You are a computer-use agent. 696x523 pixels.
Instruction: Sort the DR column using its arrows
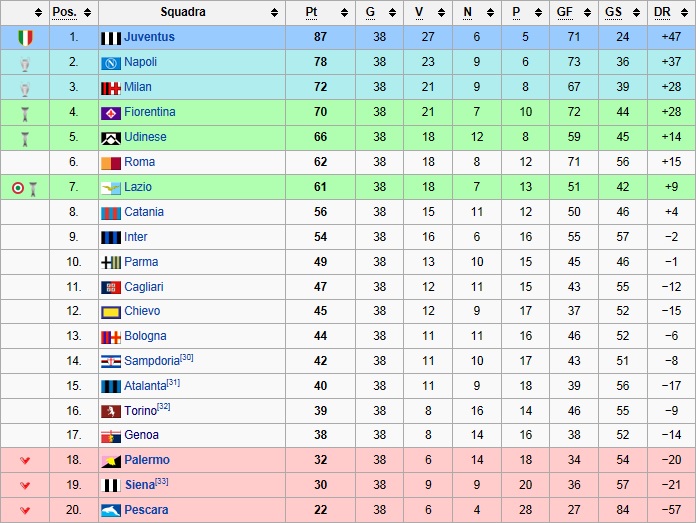(x=684, y=13)
